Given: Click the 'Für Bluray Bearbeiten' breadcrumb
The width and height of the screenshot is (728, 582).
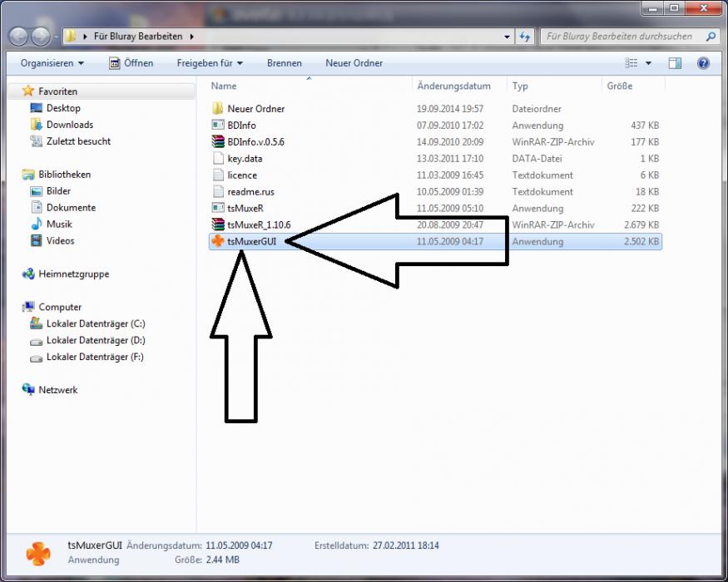Looking at the screenshot, I should click(x=138, y=37).
